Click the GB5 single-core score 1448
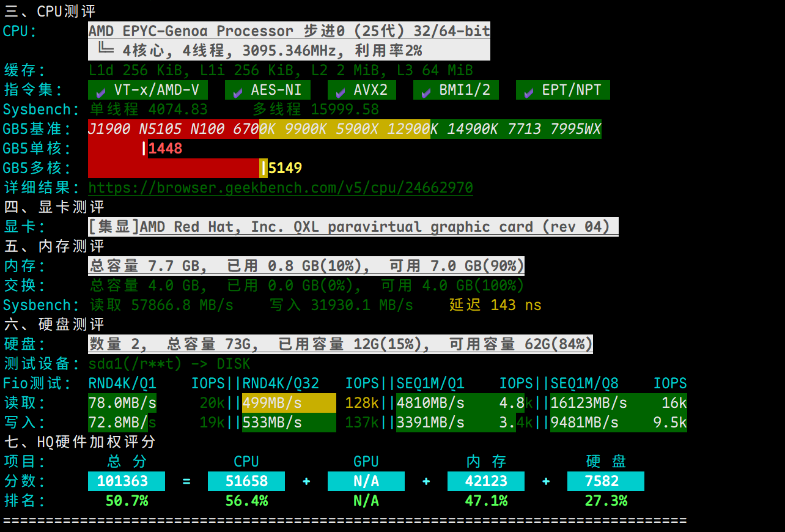The width and height of the screenshot is (785, 532). (x=165, y=149)
